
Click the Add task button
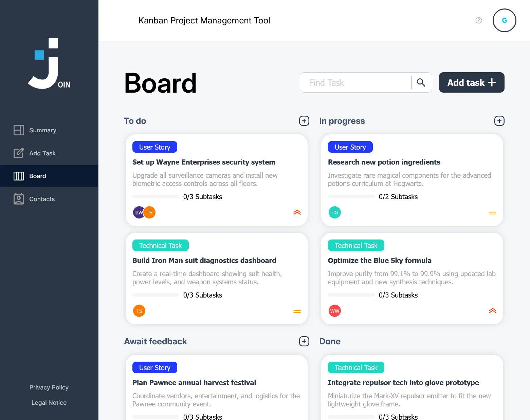[x=472, y=82]
